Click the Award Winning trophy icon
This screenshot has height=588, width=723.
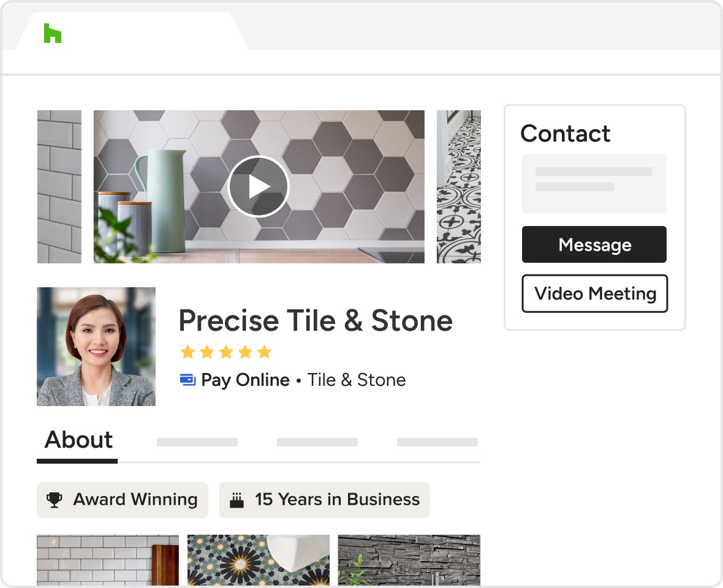tap(55, 500)
